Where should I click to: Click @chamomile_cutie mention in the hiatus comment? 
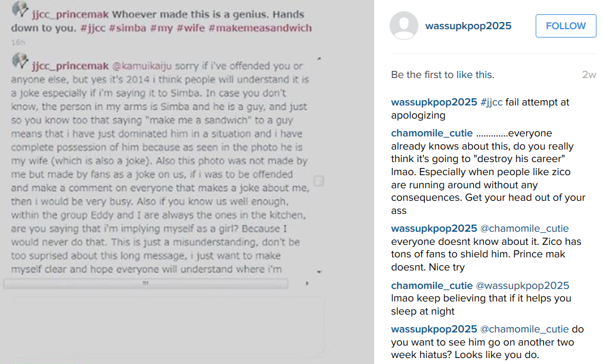pyautogui.click(x=524, y=329)
